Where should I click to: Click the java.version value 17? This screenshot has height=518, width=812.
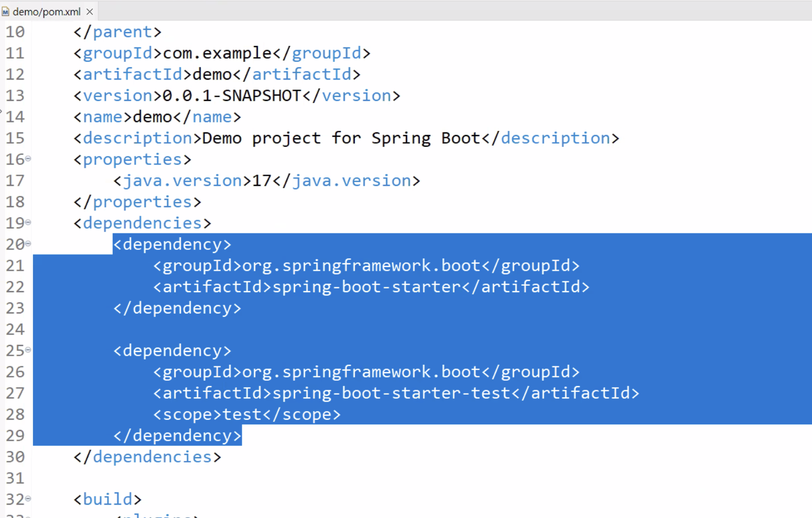[x=261, y=180]
